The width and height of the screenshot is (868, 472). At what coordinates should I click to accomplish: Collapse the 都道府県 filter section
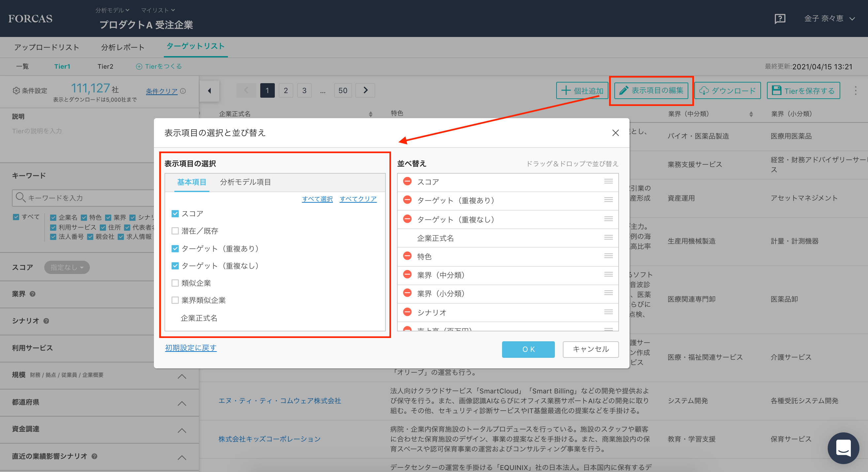pos(182,403)
